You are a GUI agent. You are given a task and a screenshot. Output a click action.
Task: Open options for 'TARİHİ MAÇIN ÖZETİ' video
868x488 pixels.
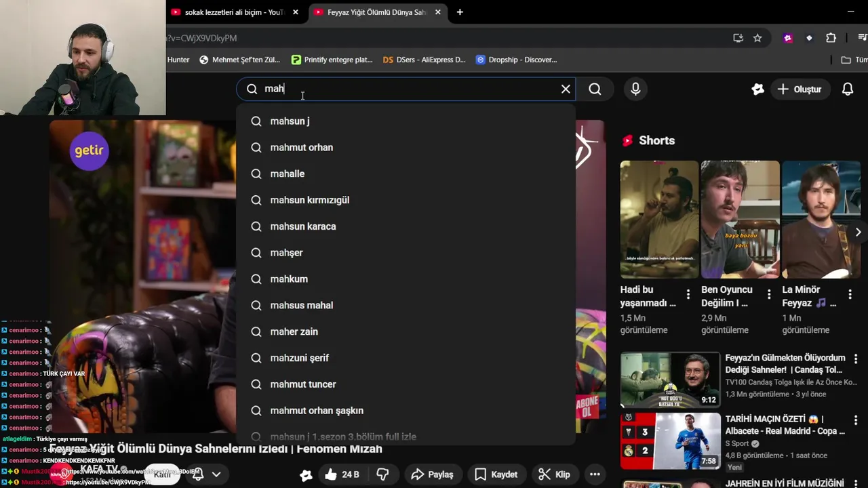[856, 421]
